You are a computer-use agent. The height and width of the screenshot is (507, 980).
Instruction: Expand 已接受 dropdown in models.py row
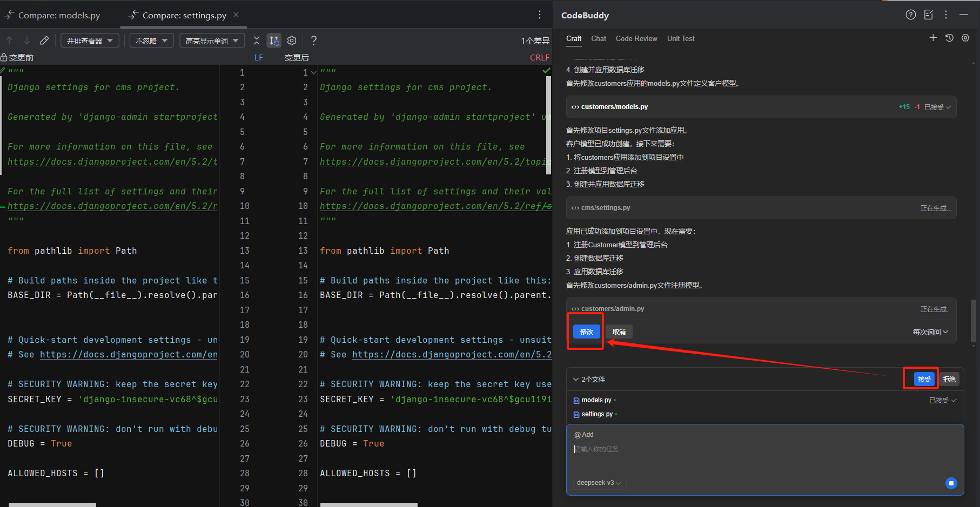(943, 400)
